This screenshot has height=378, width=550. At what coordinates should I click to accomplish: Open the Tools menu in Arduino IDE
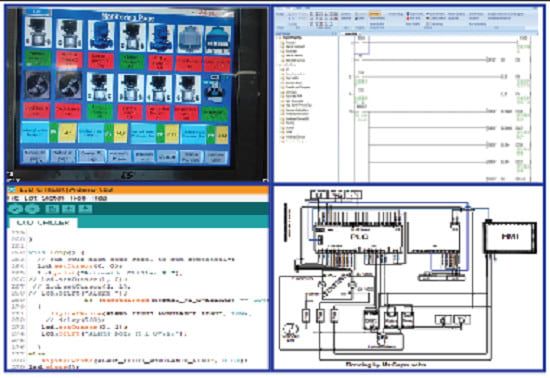tap(78, 198)
